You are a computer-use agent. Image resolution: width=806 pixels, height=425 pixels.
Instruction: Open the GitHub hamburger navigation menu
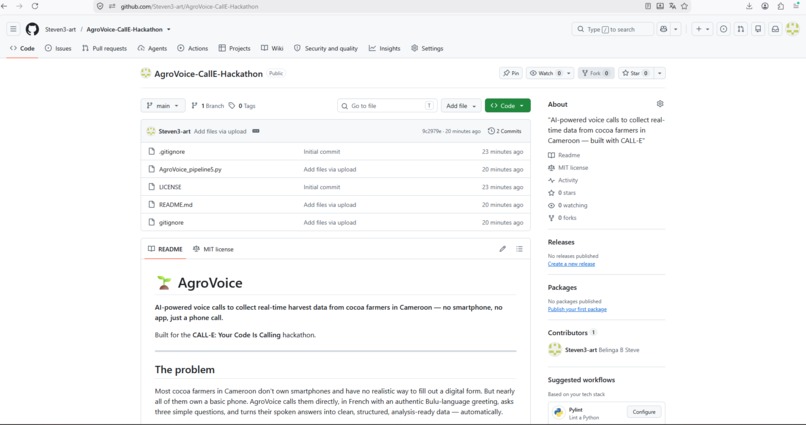click(13, 29)
